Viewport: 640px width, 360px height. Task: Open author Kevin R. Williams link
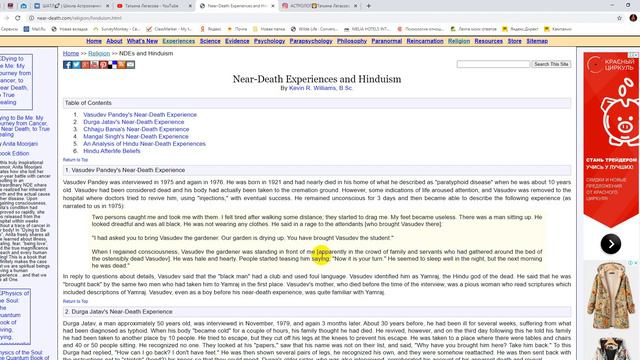pos(320,88)
